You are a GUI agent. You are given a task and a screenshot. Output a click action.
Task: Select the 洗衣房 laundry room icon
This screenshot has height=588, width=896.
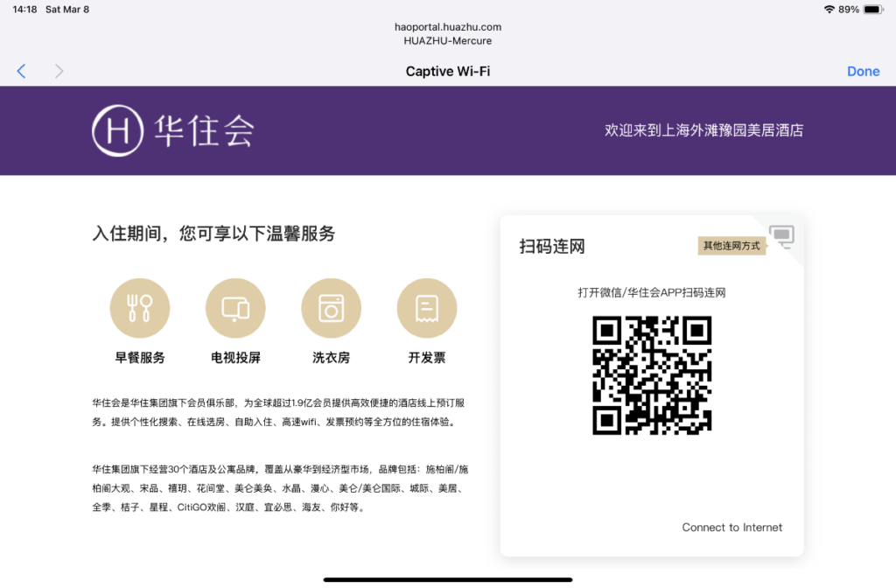point(331,308)
